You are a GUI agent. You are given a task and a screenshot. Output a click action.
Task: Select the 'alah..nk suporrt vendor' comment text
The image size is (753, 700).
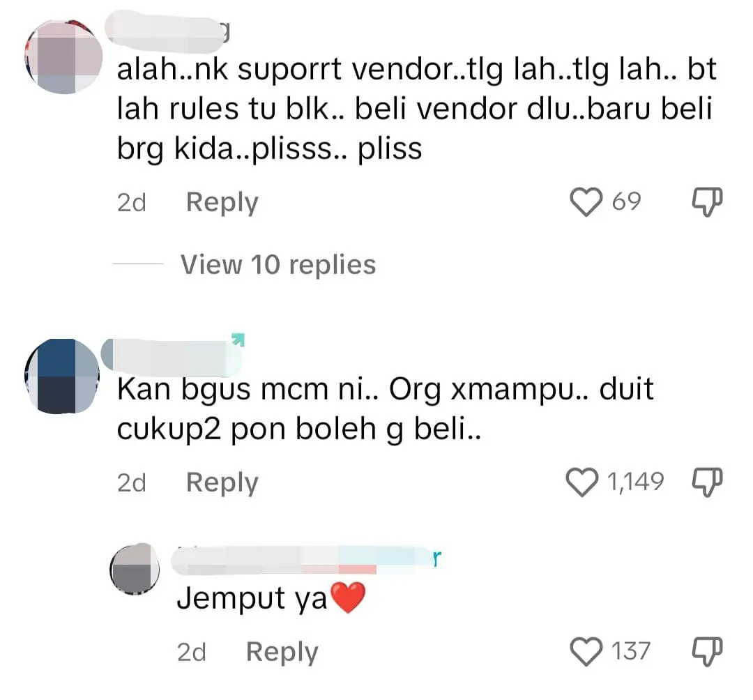417,109
